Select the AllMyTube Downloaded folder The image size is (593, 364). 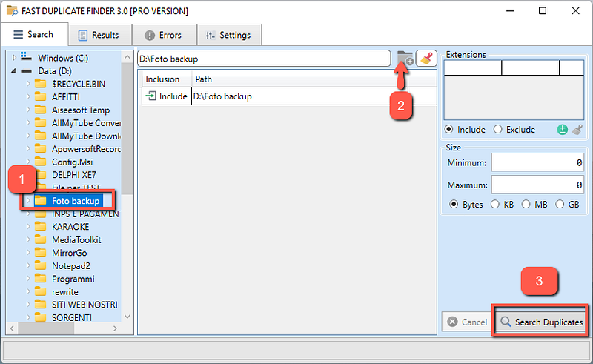pyautogui.click(x=86, y=136)
